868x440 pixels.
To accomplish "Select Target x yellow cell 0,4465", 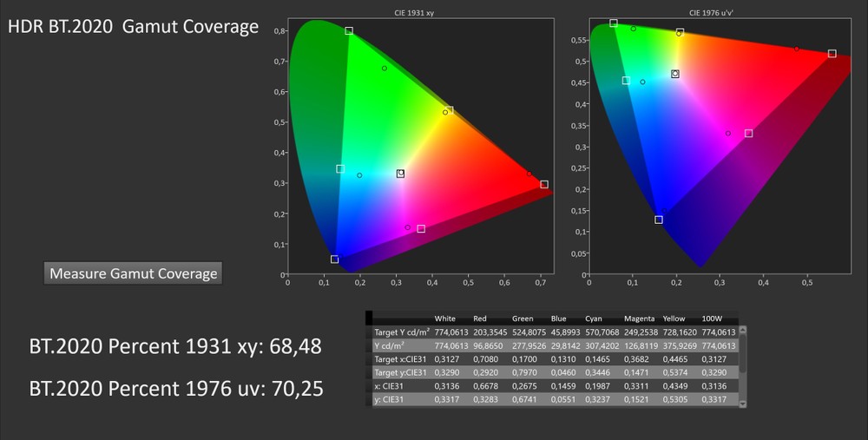I will [x=674, y=359].
